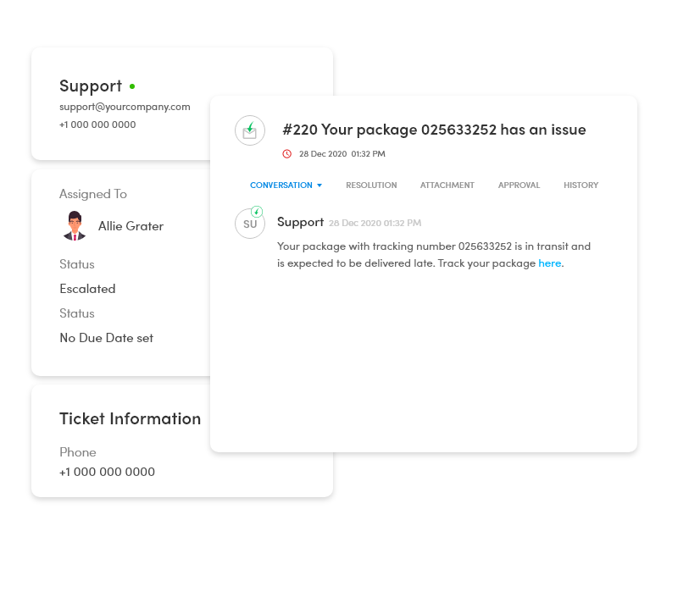Open the Attachment tab
This screenshot has width=700, height=603.
coord(447,185)
